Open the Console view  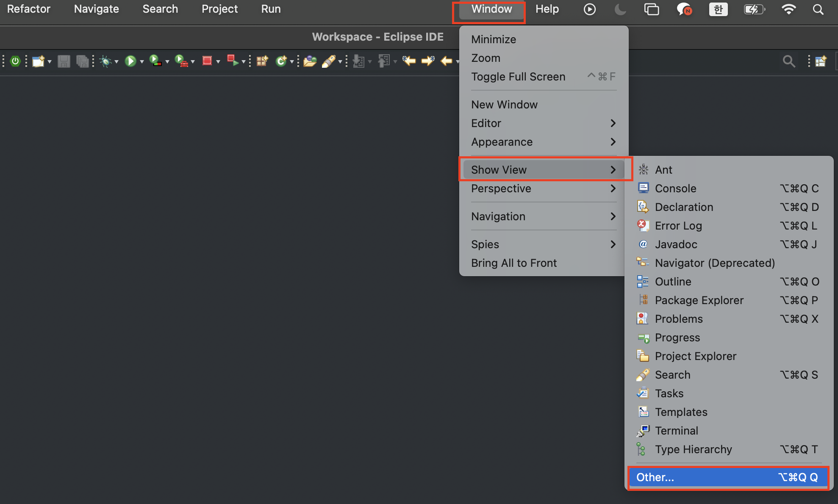729,188
